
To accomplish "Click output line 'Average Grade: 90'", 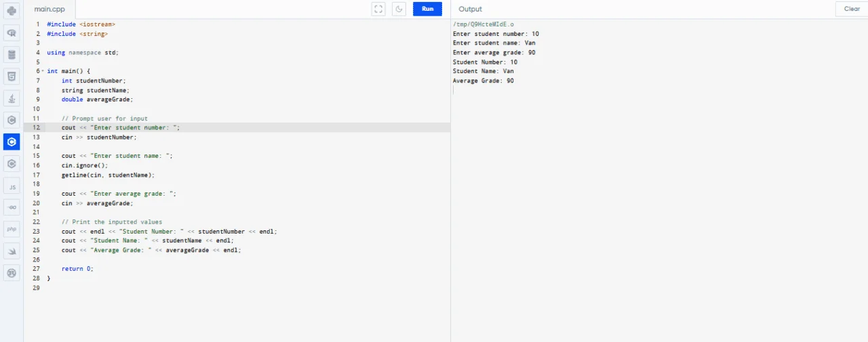I will pos(483,81).
